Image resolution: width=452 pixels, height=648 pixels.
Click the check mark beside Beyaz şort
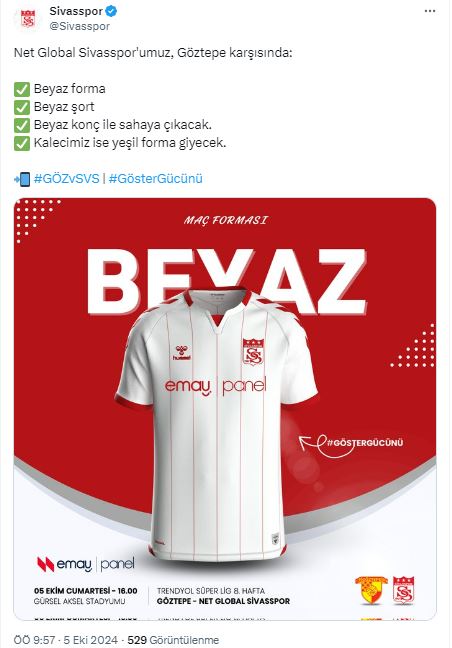pyautogui.click(x=22, y=107)
